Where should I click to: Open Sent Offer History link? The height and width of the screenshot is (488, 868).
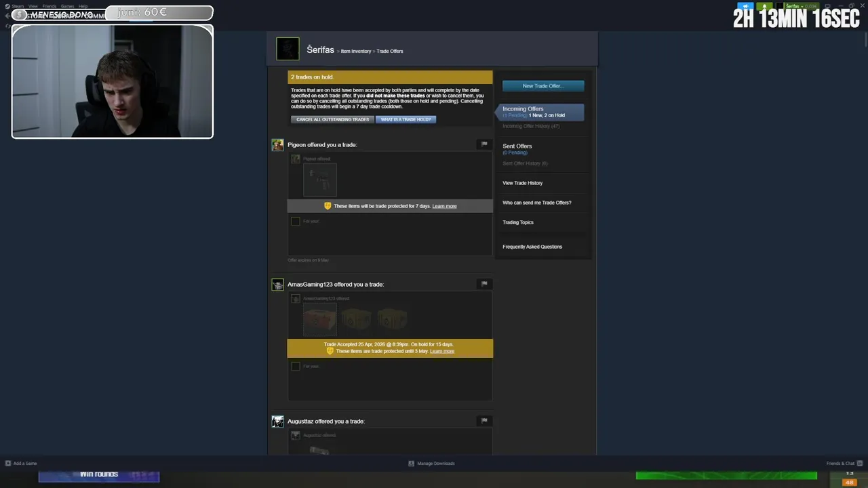525,163
